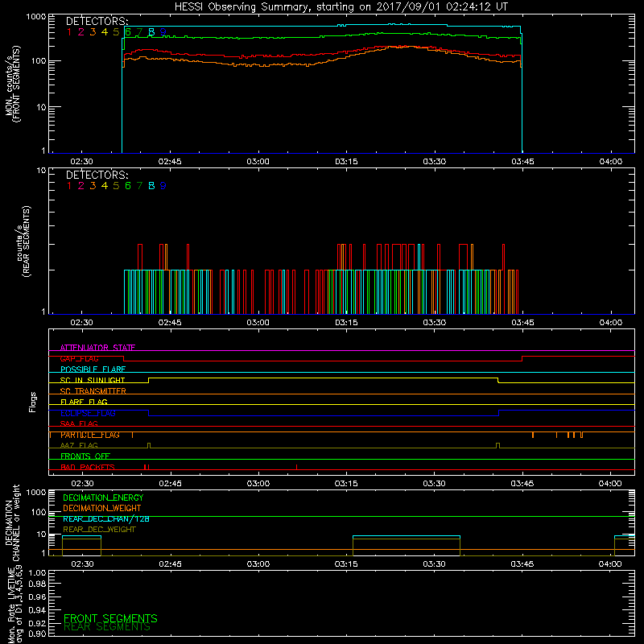Click the ATTENUATOR_STATE flag label
Screen dimensions: 644x644
[97, 348]
